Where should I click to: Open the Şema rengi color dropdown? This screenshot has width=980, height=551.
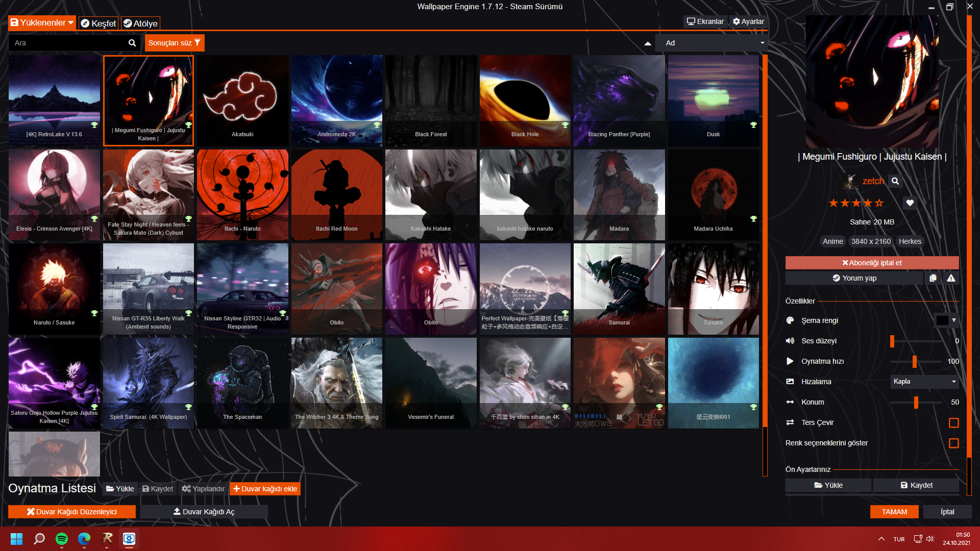click(946, 320)
